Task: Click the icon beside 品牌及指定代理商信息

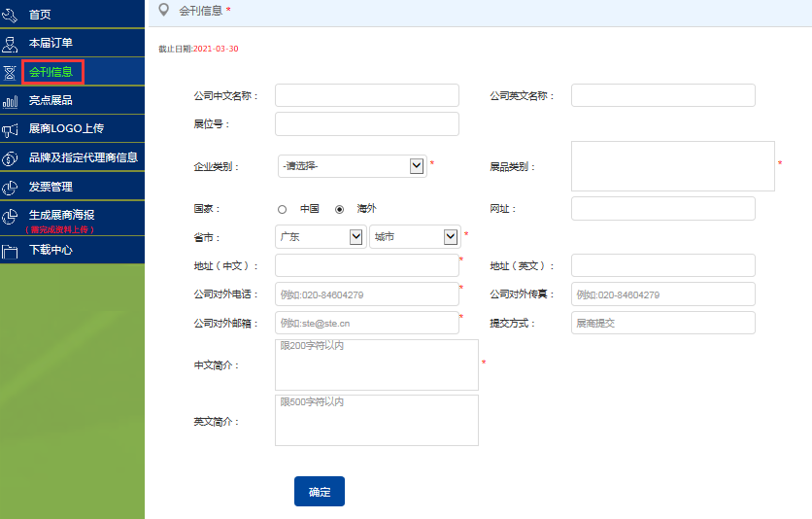Action: [x=11, y=157]
